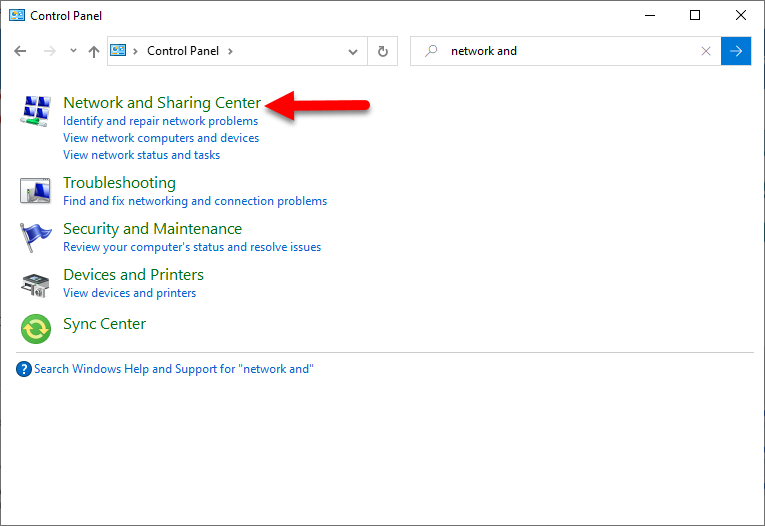Open View network status and tasks

141,155
